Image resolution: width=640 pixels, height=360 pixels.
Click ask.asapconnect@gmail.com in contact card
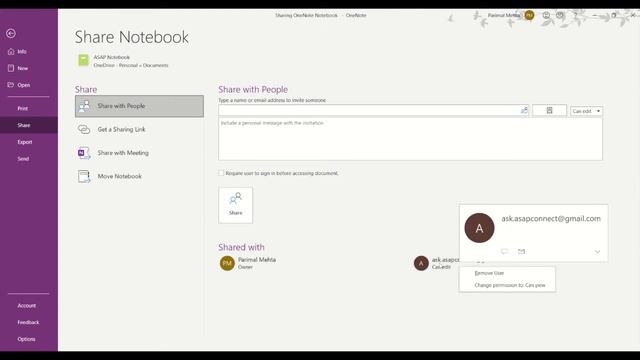(x=551, y=219)
